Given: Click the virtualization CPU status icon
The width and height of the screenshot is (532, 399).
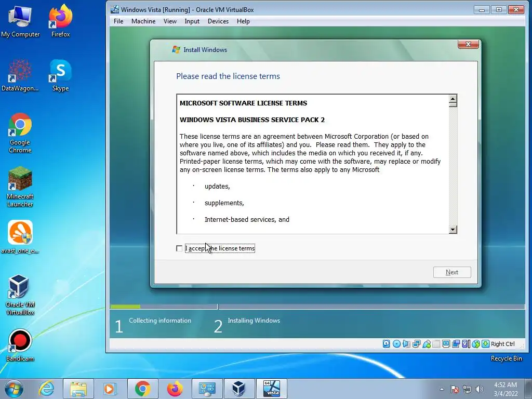Looking at the screenshot, I should click(x=466, y=344).
